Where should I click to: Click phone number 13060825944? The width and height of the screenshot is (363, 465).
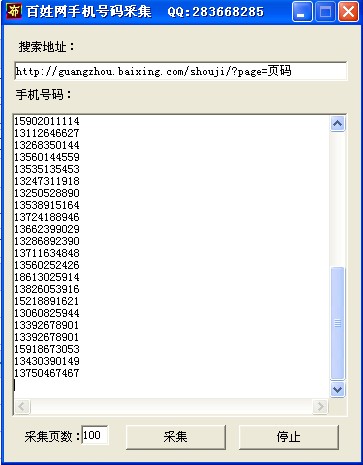point(47,313)
